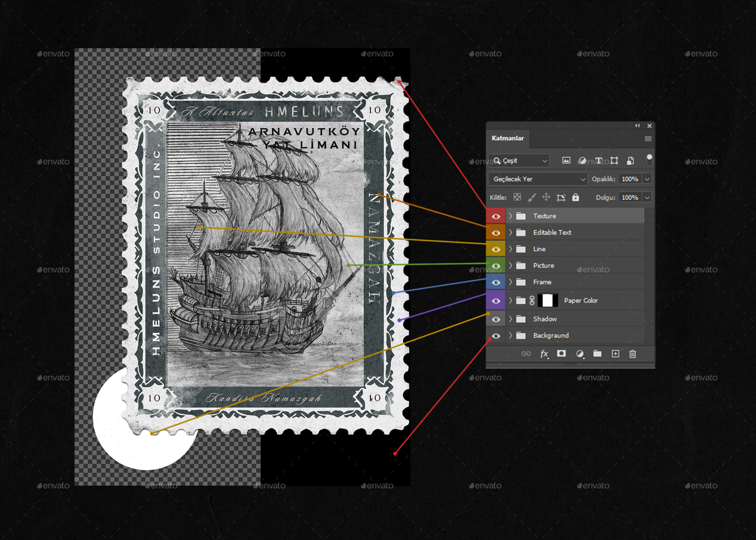This screenshot has height=540, width=756.
Task: Select the Paper Color layer name
Action: 581,301
